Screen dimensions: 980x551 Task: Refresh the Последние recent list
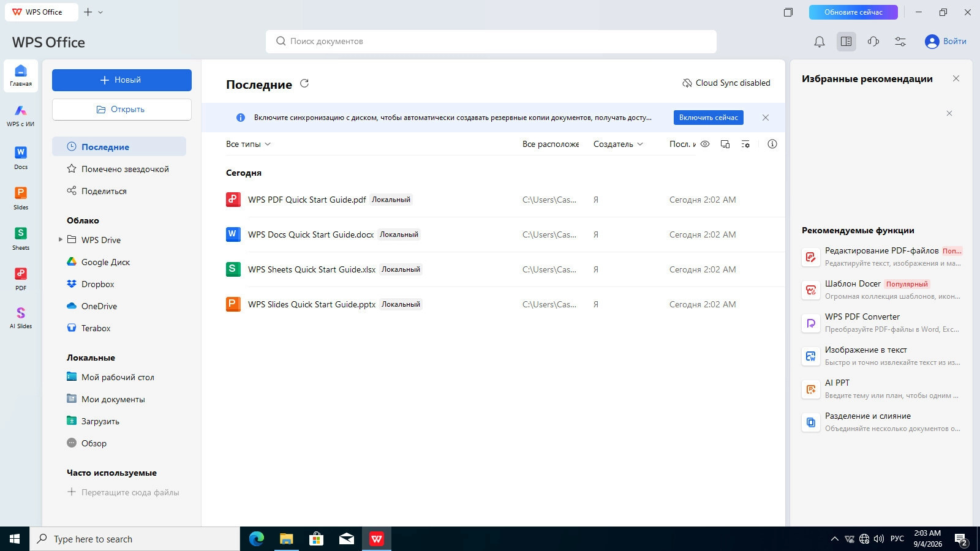[304, 83]
